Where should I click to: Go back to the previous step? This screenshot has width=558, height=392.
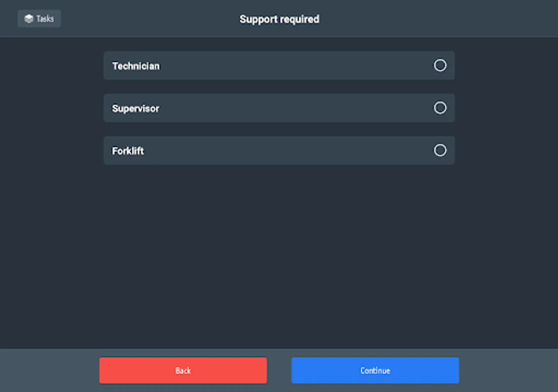click(x=183, y=370)
